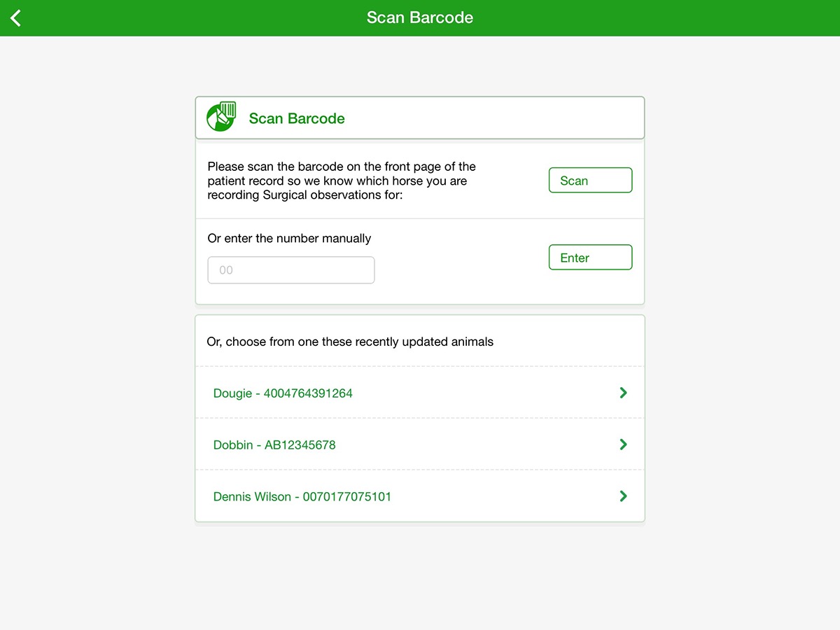Open Dobbin row chevron
Image resolution: width=840 pixels, height=630 pixels.
[623, 444]
